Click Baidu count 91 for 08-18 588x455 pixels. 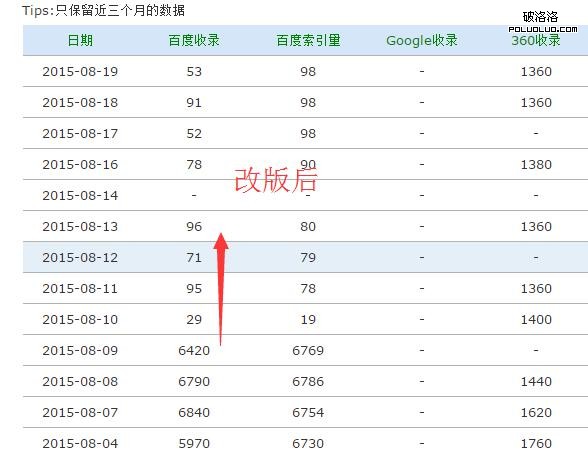[194, 102]
